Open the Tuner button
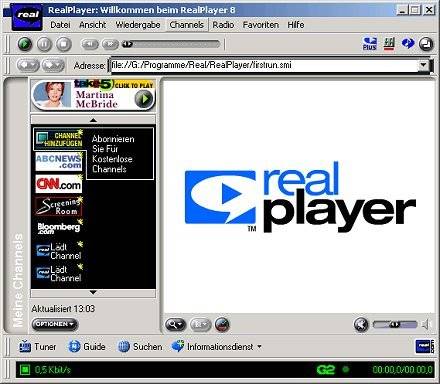This screenshot has width=440, height=384. [x=37, y=347]
